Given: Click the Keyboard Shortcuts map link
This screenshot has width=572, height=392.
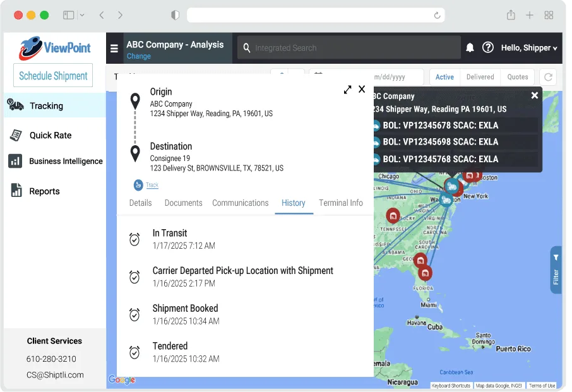Looking at the screenshot, I should click(451, 386).
